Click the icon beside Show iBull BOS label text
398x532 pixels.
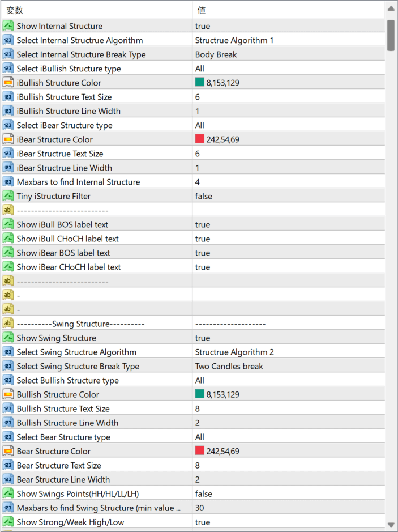pos(8,224)
